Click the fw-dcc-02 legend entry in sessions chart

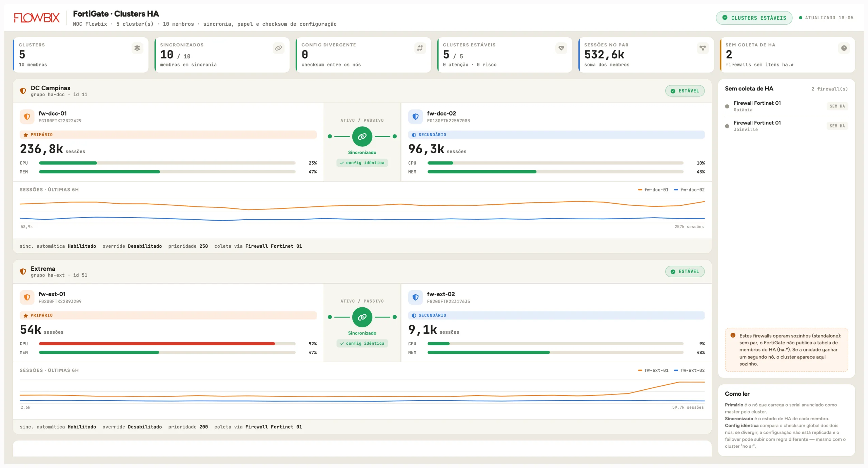(x=689, y=190)
